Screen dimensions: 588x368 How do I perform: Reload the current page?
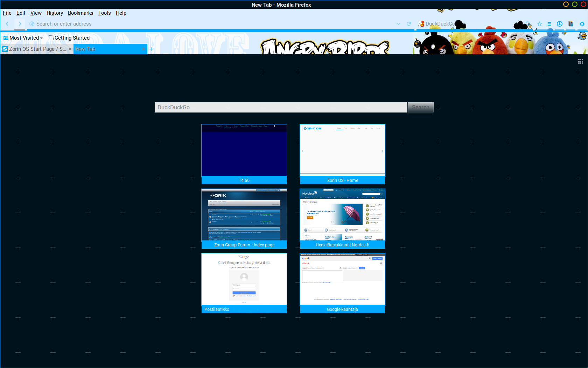click(409, 24)
